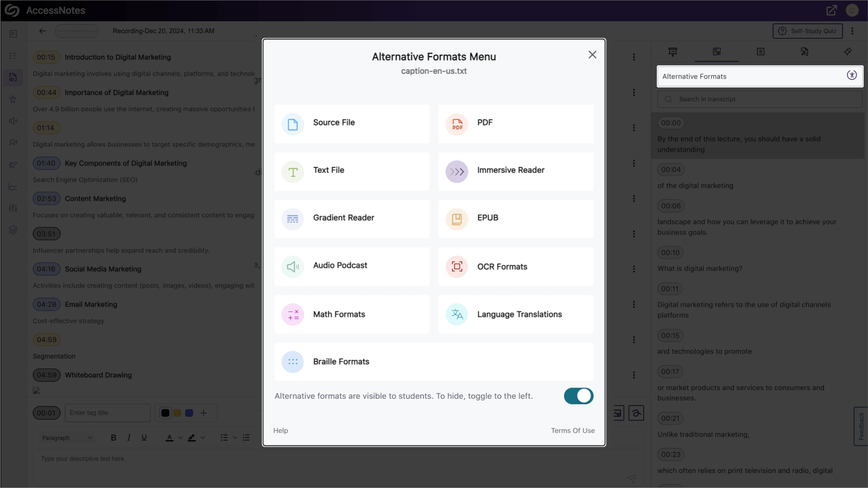Click the Self-Study Quiz button
Screen dimensions: 868x488
point(808,31)
